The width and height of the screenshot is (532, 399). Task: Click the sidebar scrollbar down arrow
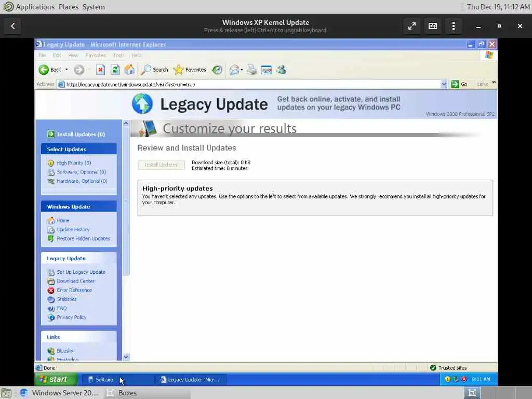click(126, 356)
